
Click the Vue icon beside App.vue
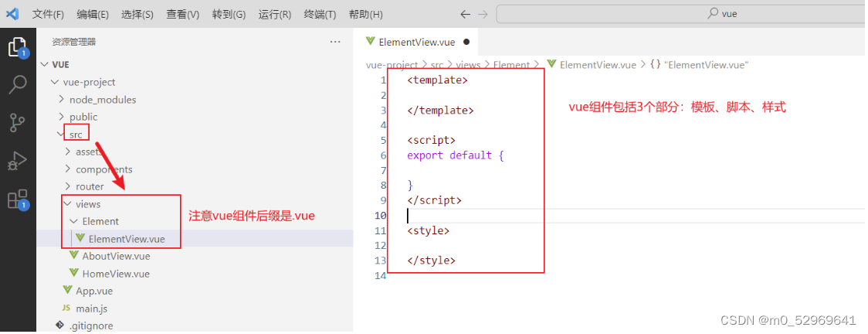67,290
